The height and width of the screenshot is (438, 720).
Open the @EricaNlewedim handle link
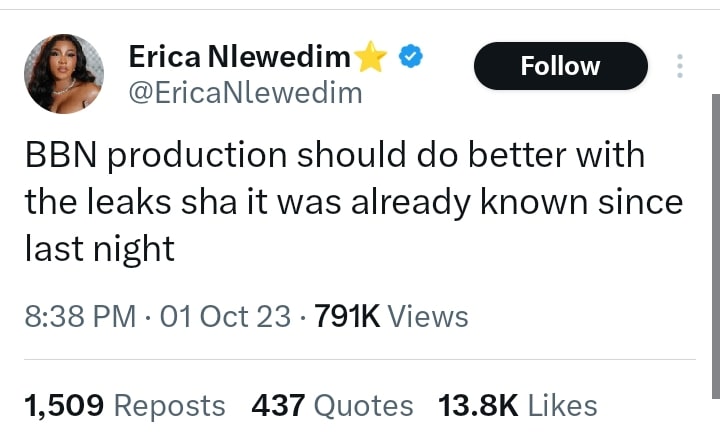245,94
